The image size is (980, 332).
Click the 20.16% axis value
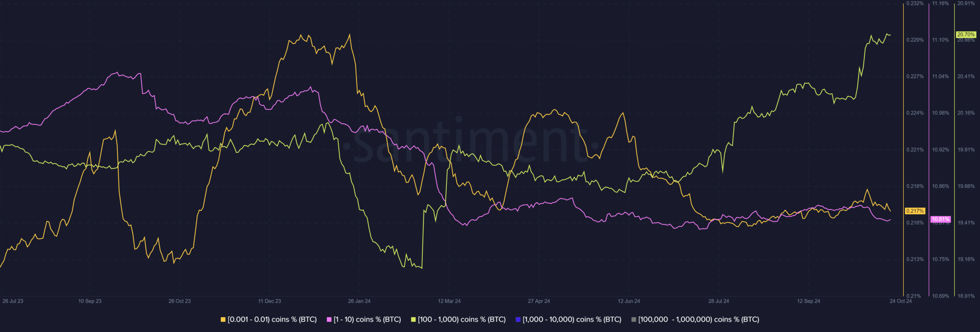tap(966, 113)
